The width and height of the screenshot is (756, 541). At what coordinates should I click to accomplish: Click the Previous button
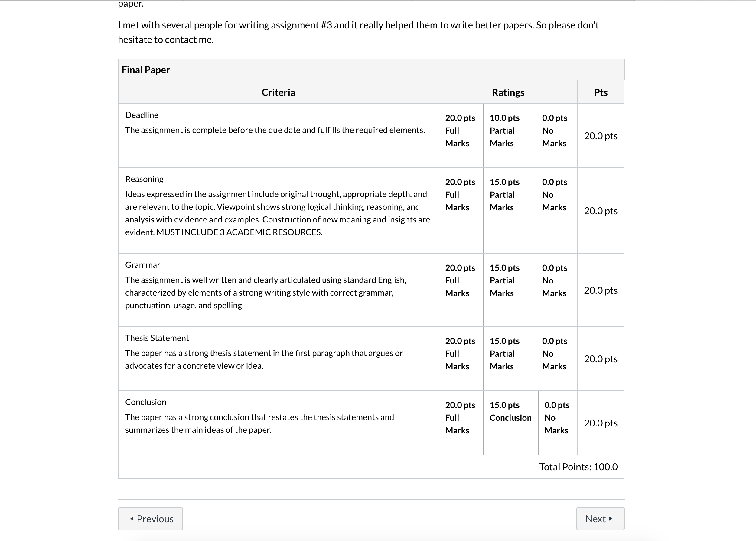[x=150, y=518]
